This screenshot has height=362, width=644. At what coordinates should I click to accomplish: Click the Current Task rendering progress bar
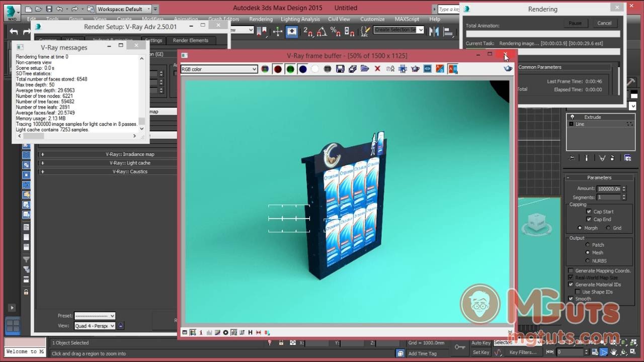pyautogui.click(x=543, y=51)
